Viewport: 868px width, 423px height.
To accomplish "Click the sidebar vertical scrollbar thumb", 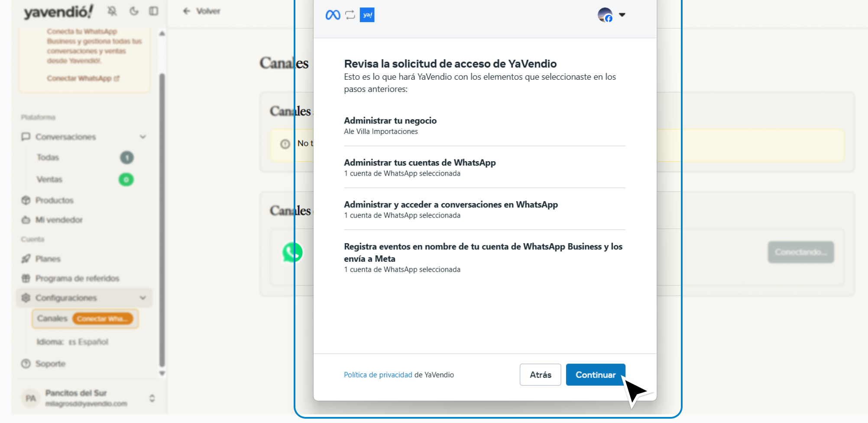I will coord(162,220).
